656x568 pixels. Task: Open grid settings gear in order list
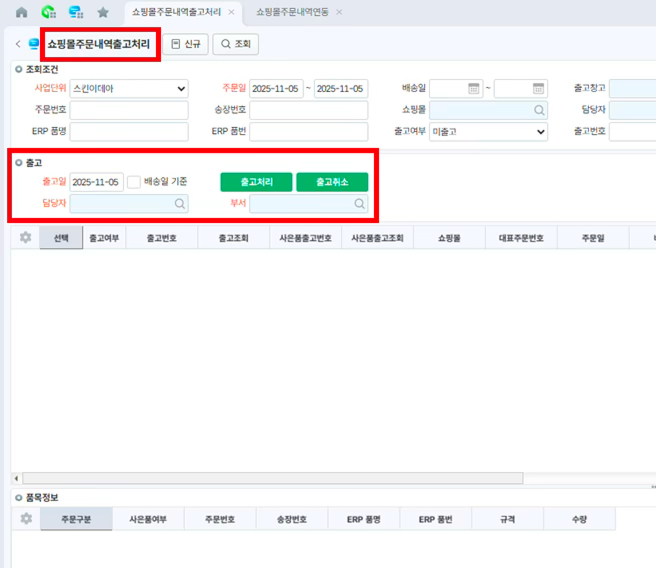coord(25,238)
